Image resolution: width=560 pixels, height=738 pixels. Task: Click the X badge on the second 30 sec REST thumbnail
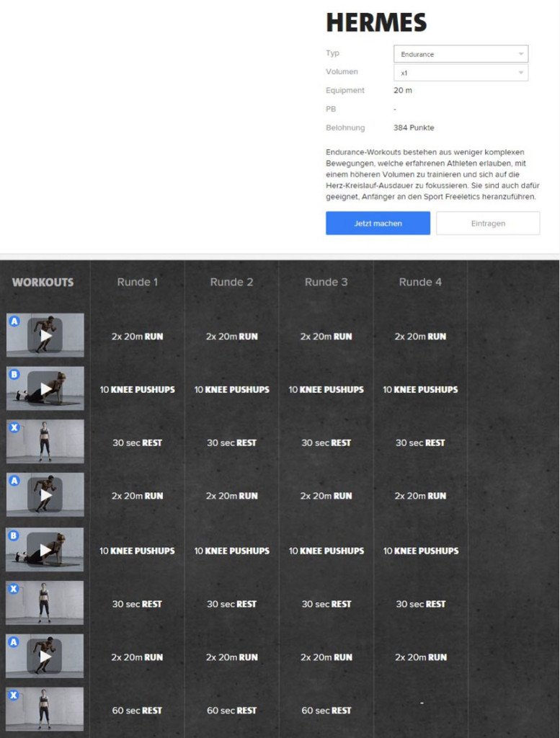pyautogui.click(x=14, y=589)
